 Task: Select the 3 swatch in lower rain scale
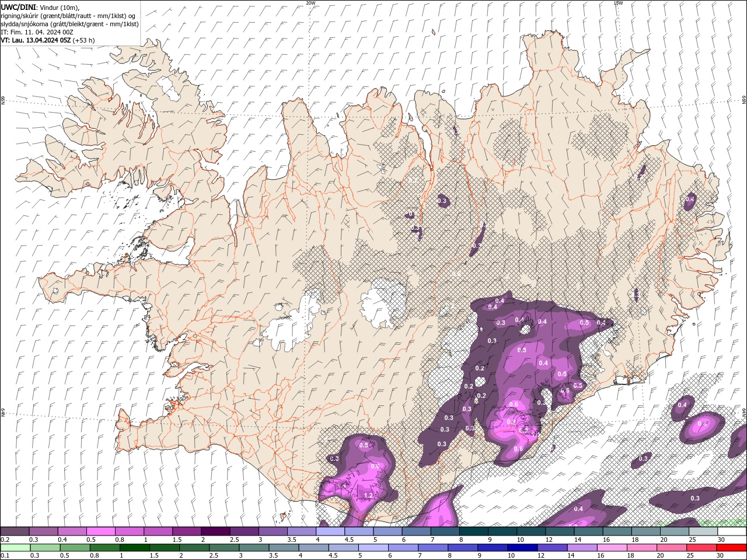click(253, 548)
